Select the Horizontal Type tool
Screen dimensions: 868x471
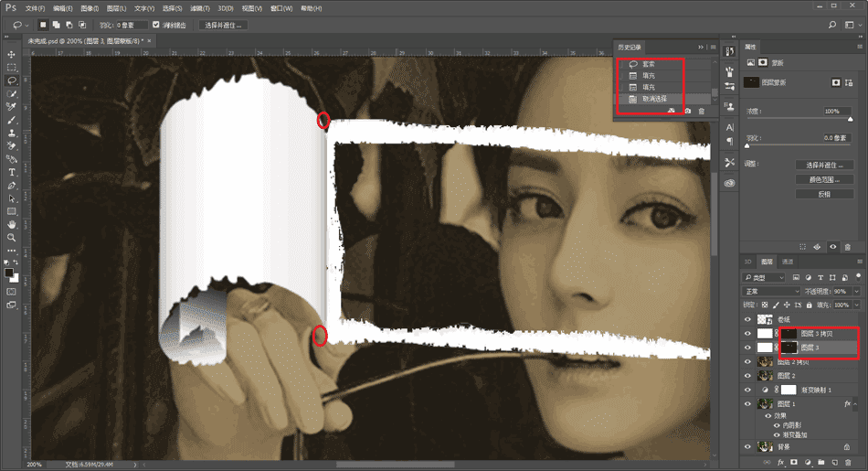(11, 172)
